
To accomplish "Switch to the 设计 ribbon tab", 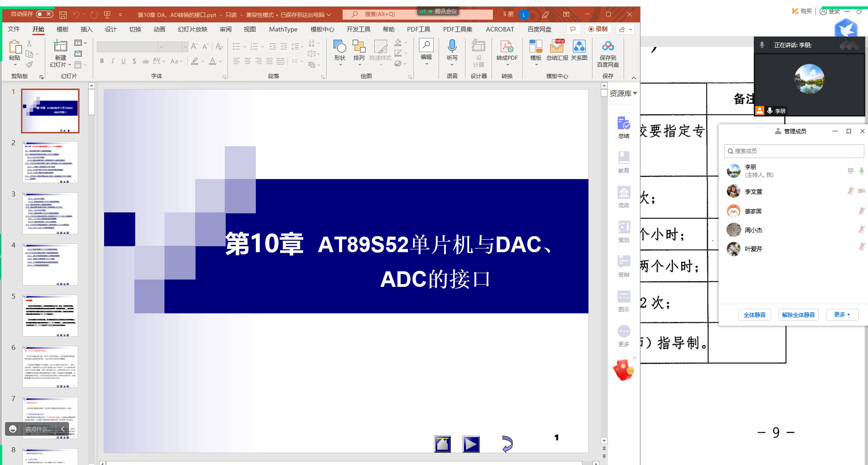I will (111, 29).
